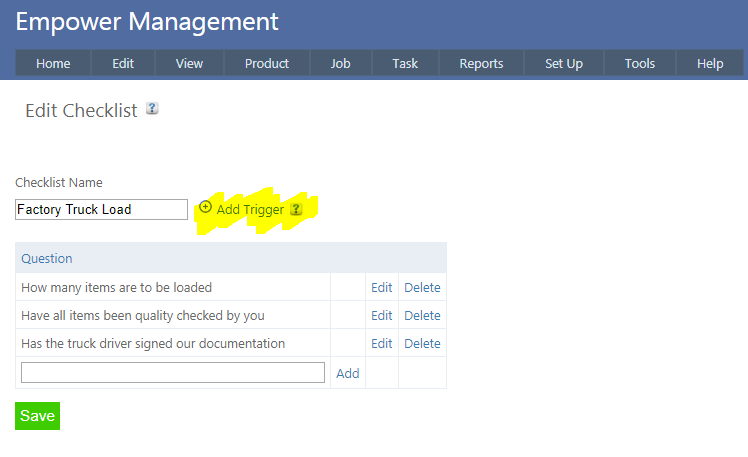This screenshot has height=457, width=748.
Task: Click Add next to new question field
Action: 347,373
